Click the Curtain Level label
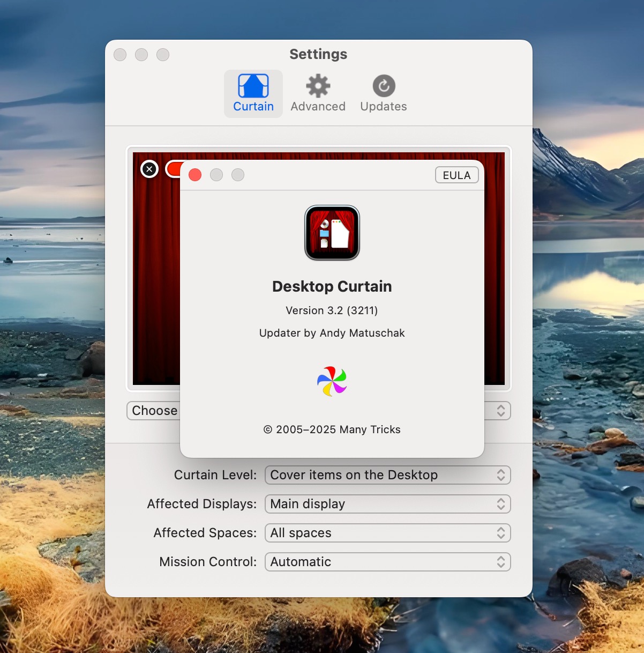The width and height of the screenshot is (644, 653). (215, 475)
